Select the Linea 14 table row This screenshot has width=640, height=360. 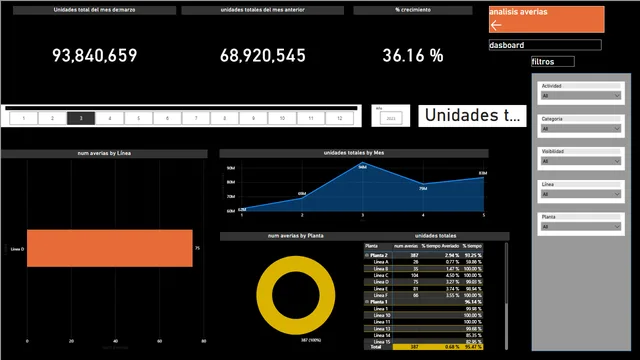423,336
